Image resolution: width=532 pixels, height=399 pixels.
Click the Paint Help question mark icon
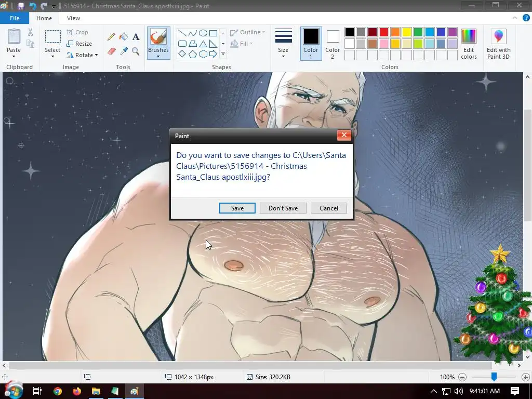point(526,18)
